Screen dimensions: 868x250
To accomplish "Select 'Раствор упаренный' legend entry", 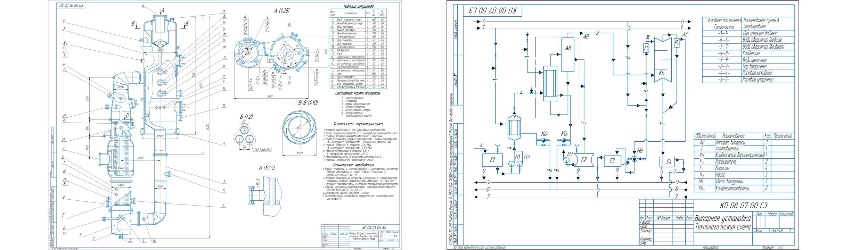I will click(x=758, y=80).
